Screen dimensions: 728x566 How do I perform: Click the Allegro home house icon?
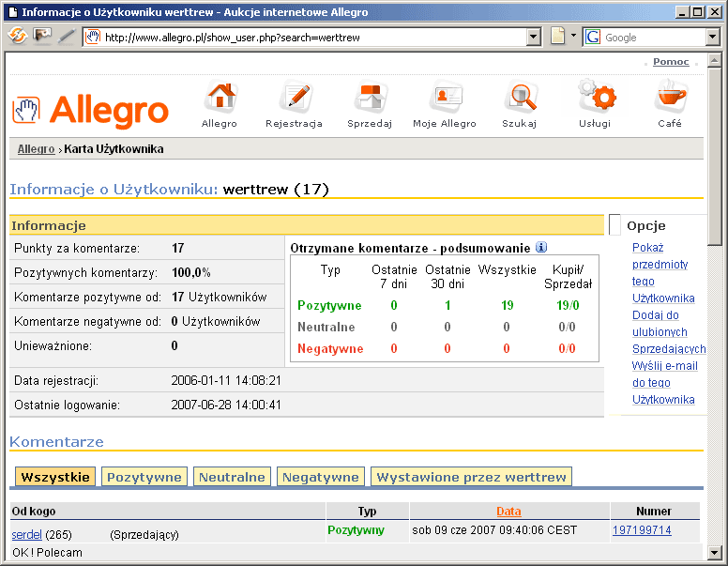tap(221, 97)
